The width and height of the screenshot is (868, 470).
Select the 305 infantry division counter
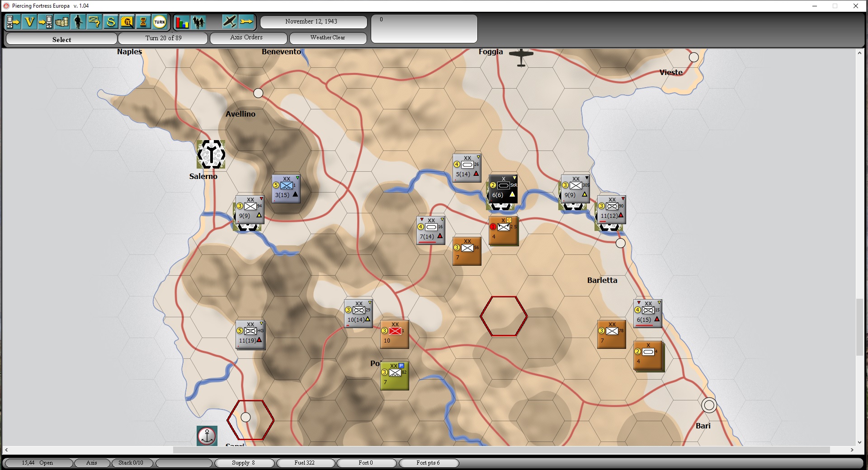576,189
